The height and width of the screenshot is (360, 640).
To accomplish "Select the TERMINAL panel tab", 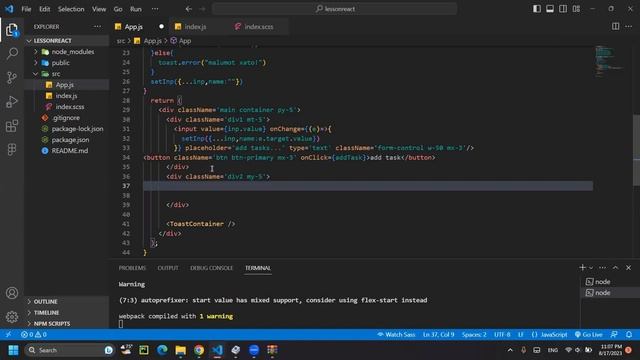I will click(x=258, y=268).
